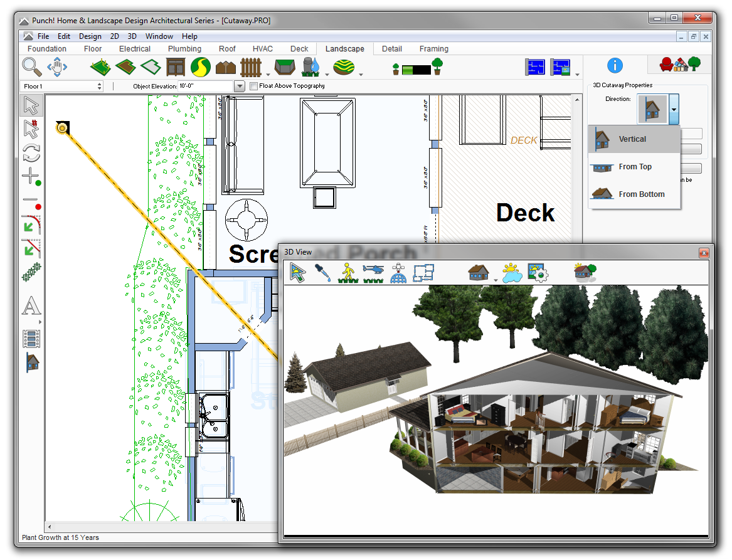Expand the text tool flyout arrow

coord(40,322)
